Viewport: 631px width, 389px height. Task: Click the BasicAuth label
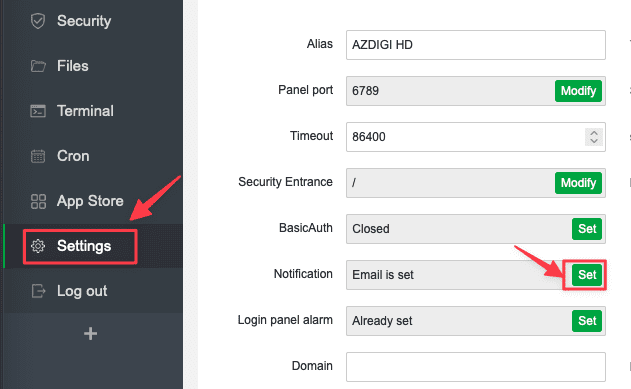click(305, 228)
